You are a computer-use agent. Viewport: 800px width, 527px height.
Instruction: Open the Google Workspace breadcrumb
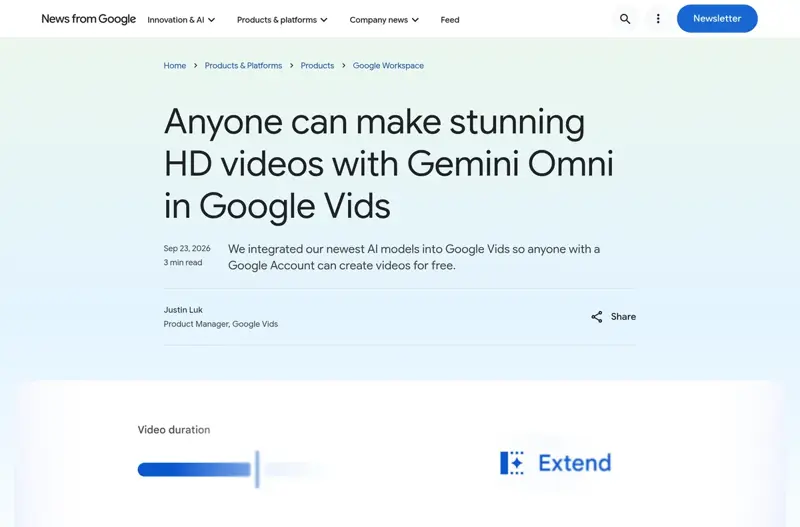point(388,65)
